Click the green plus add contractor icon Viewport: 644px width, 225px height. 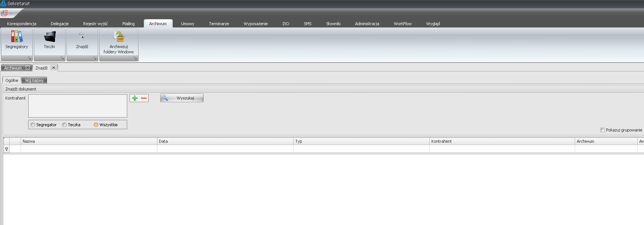pos(135,98)
